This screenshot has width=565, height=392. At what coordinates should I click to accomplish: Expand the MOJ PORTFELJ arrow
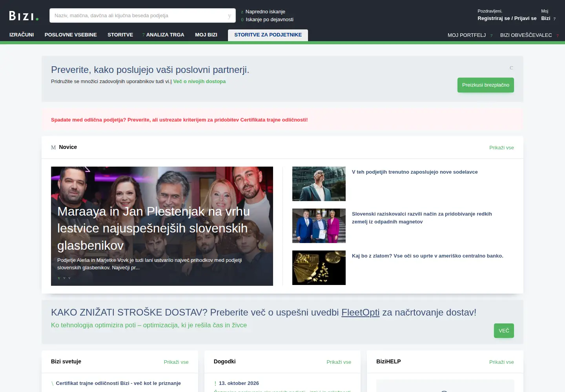(491, 36)
